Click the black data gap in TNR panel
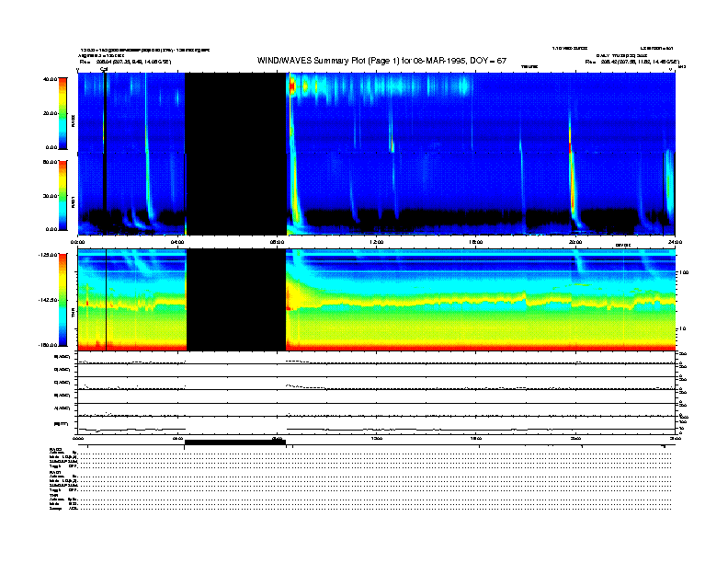Image resolution: width=728 pixels, height=563 pixels. (x=236, y=300)
